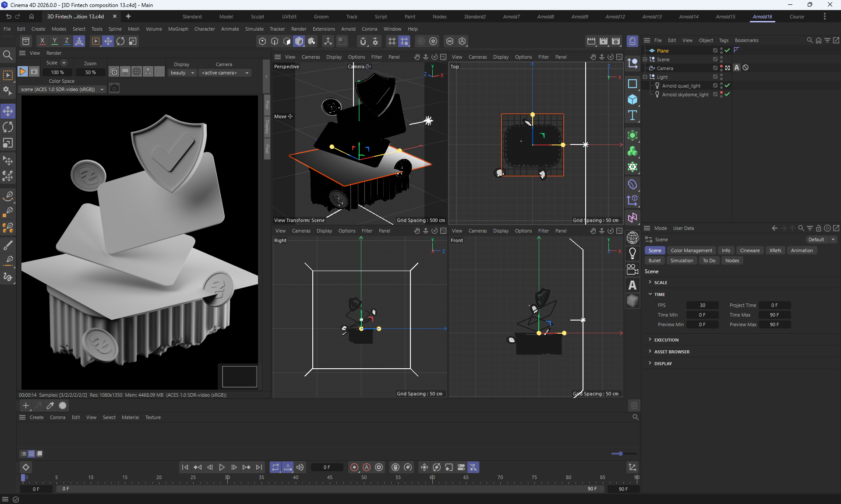Toggle the X axis lock
The height and width of the screenshot is (504, 841).
click(42, 41)
